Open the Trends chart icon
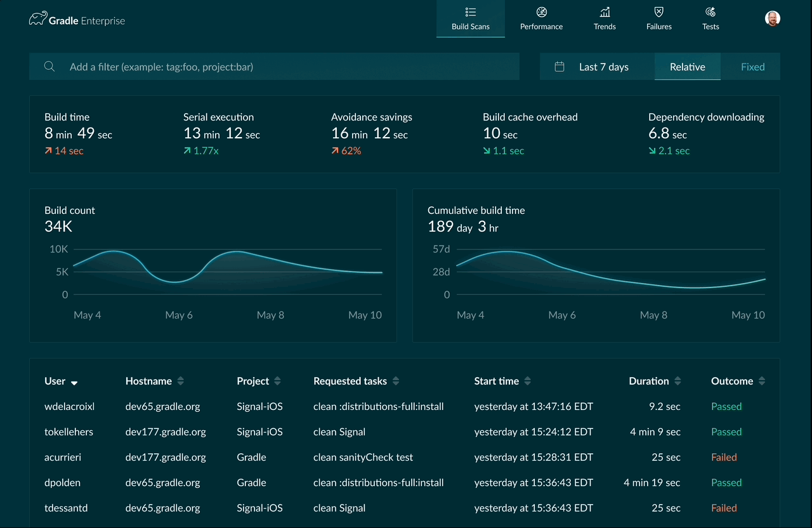The height and width of the screenshot is (528, 812). [604, 11]
